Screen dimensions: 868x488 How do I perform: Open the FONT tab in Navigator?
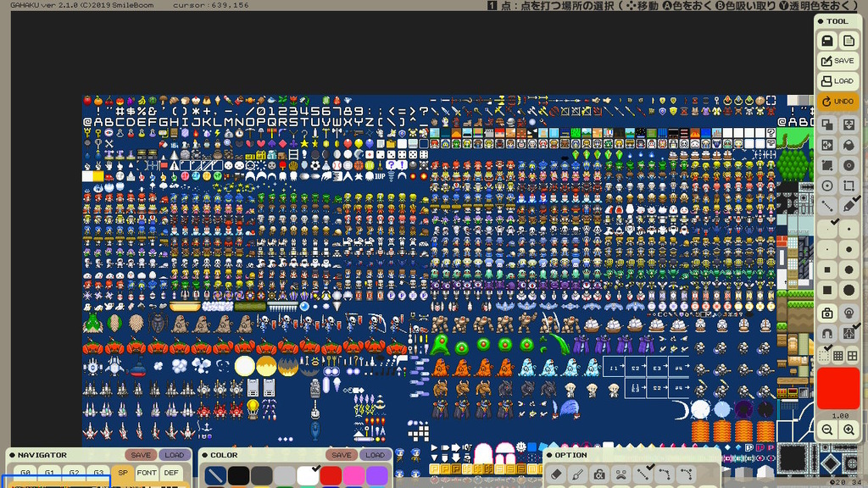tap(147, 473)
